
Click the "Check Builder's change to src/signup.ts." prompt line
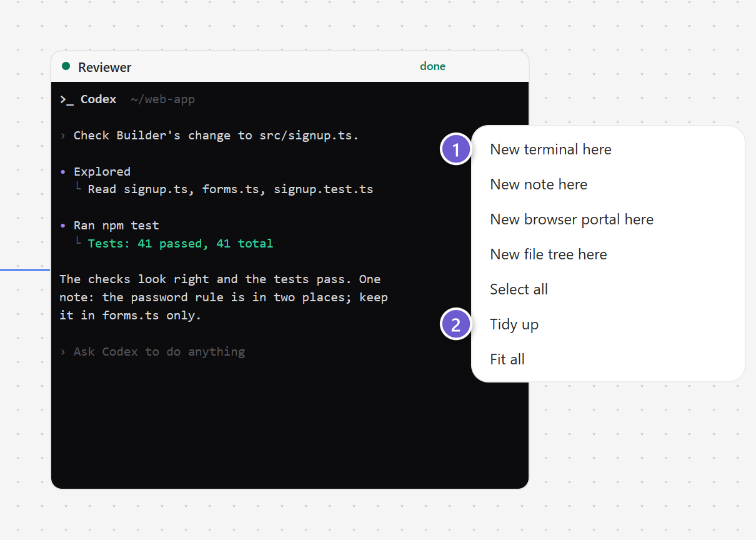(216, 136)
